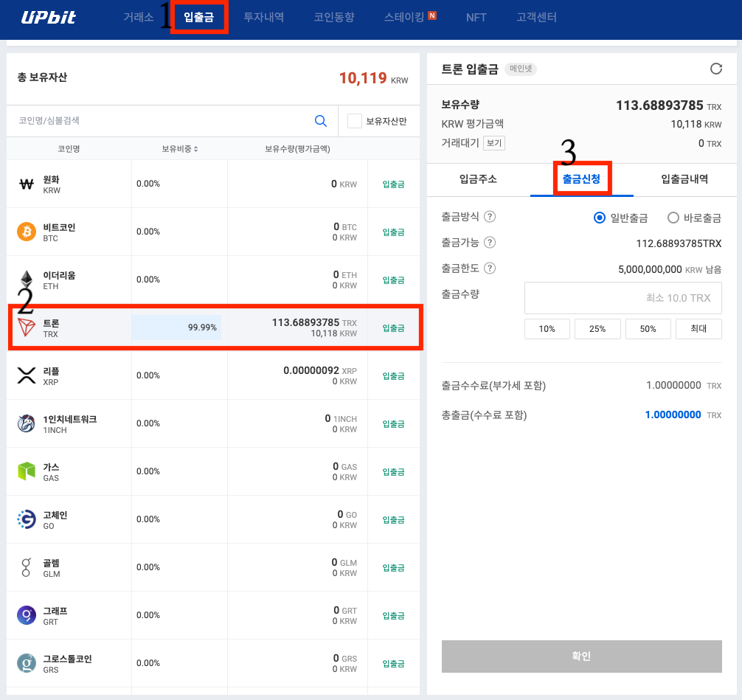Select the 바로출금 radio option

coord(673,218)
